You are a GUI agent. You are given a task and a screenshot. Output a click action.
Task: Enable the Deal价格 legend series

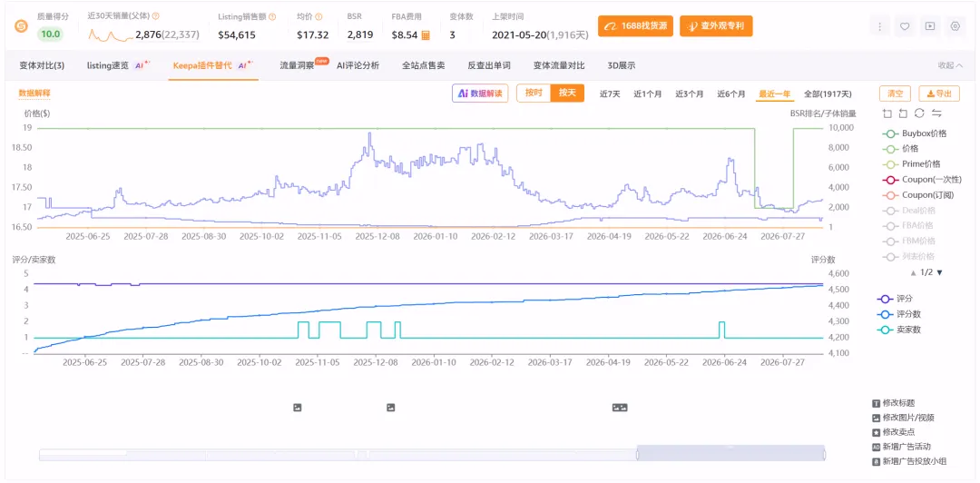click(x=908, y=211)
